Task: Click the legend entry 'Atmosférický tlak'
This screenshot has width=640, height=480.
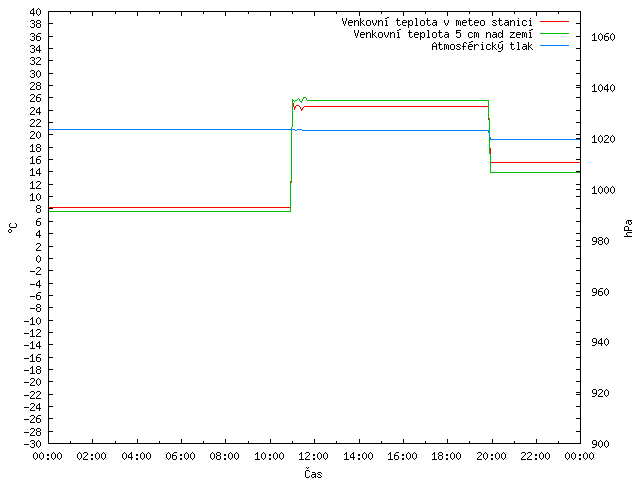Action: click(482, 46)
